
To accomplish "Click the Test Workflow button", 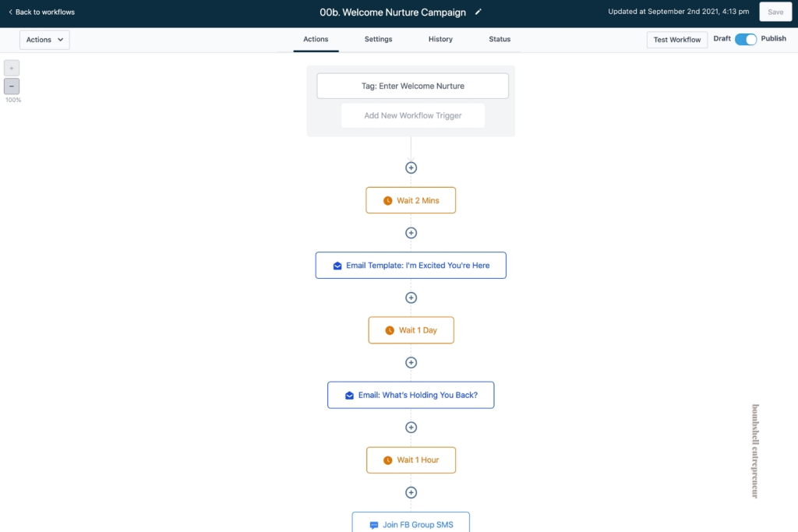I will [677, 40].
